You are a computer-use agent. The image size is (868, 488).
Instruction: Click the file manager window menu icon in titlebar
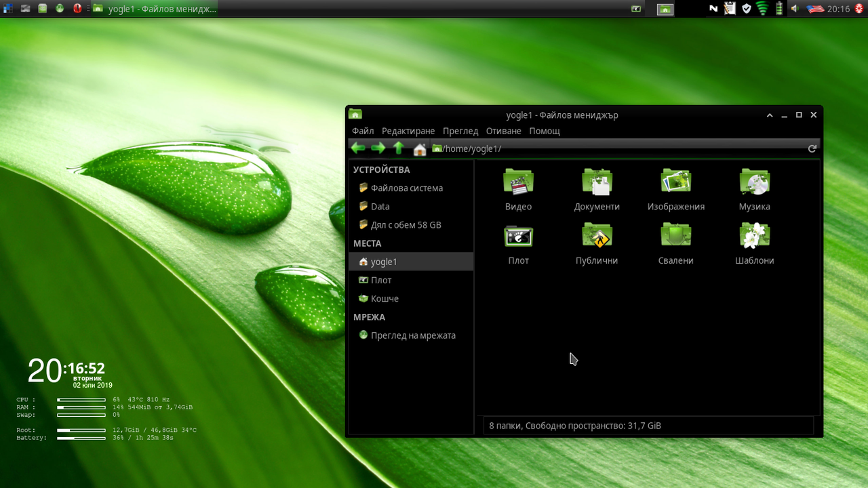click(x=355, y=115)
